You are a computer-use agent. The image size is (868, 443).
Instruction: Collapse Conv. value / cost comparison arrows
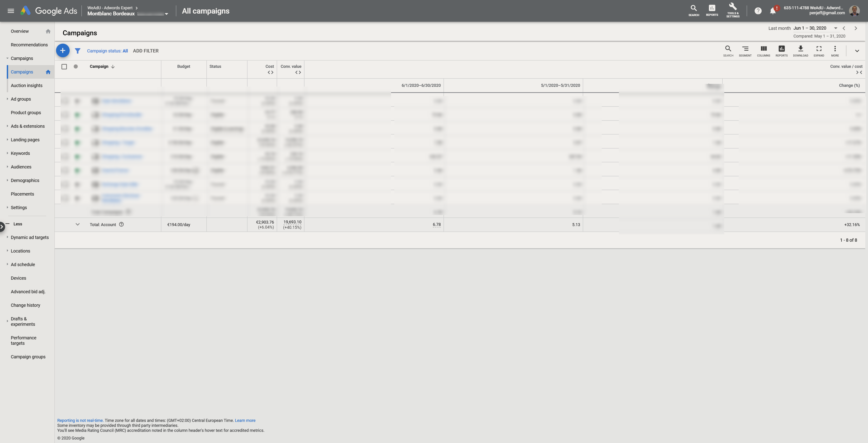tap(859, 72)
